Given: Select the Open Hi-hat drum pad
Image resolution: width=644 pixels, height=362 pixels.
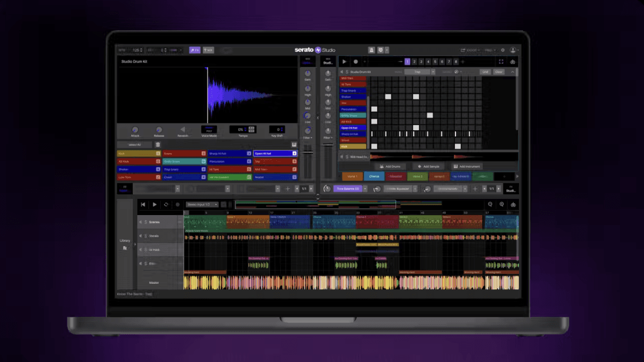Looking at the screenshot, I should point(275,154).
